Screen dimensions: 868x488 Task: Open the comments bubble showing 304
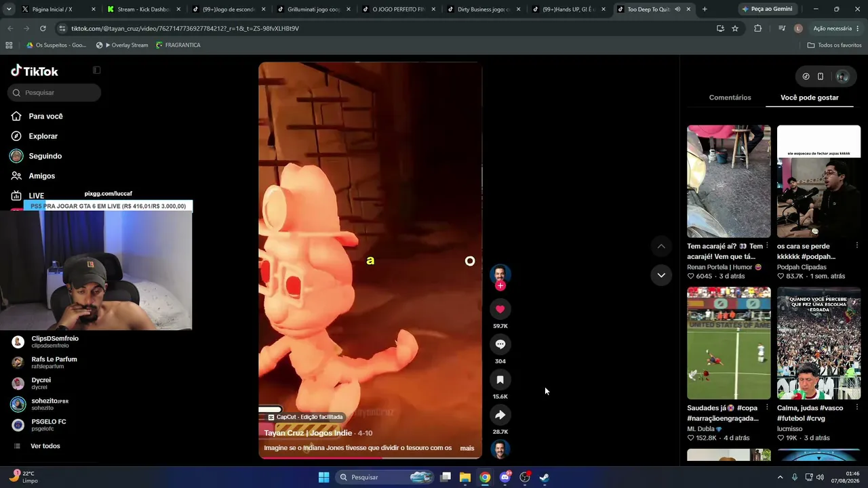500,344
